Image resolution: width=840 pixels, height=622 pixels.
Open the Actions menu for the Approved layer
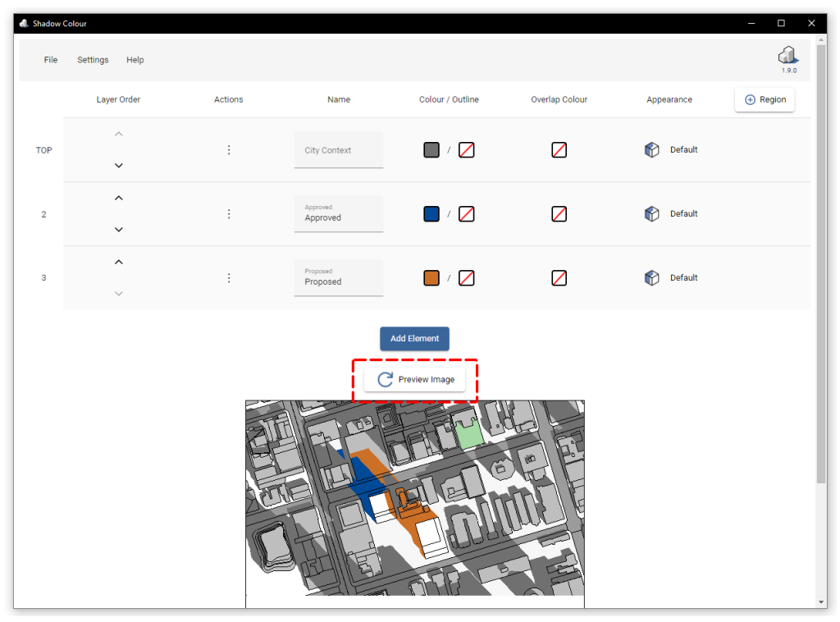(x=228, y=213)
